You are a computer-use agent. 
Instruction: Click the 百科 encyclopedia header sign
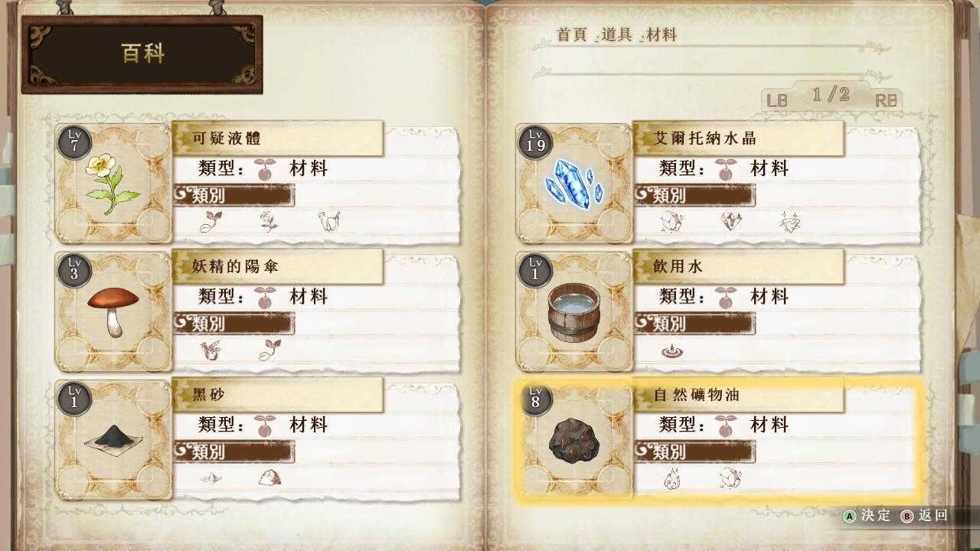pyautogui.click(x=142, y=54)
